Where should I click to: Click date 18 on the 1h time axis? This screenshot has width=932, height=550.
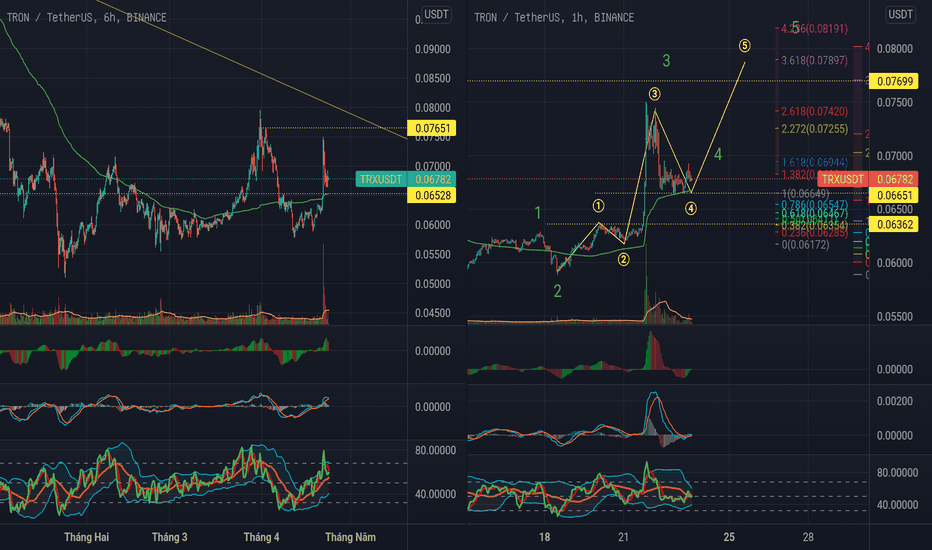544,537
